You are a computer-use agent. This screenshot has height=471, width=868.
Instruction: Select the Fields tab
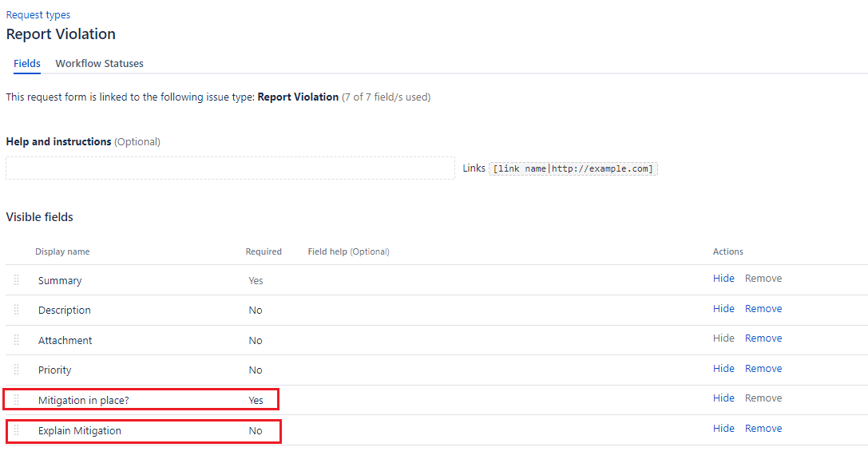pyautogui.click(x=26, y=63)
